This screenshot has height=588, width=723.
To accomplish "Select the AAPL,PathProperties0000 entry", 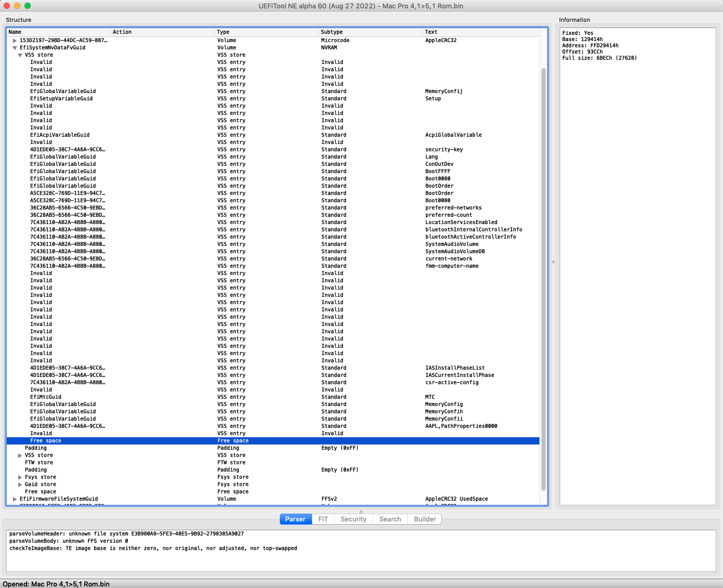I will [x=273, y=426].
